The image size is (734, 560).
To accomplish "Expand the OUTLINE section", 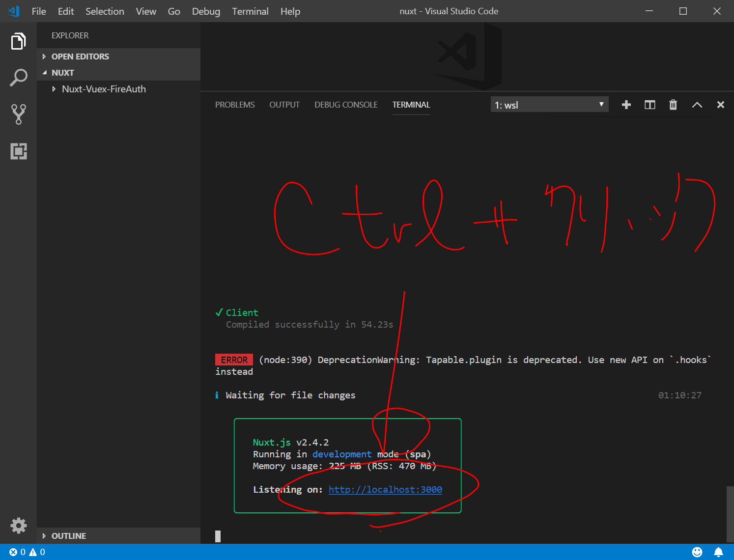I will pos(68,536).
